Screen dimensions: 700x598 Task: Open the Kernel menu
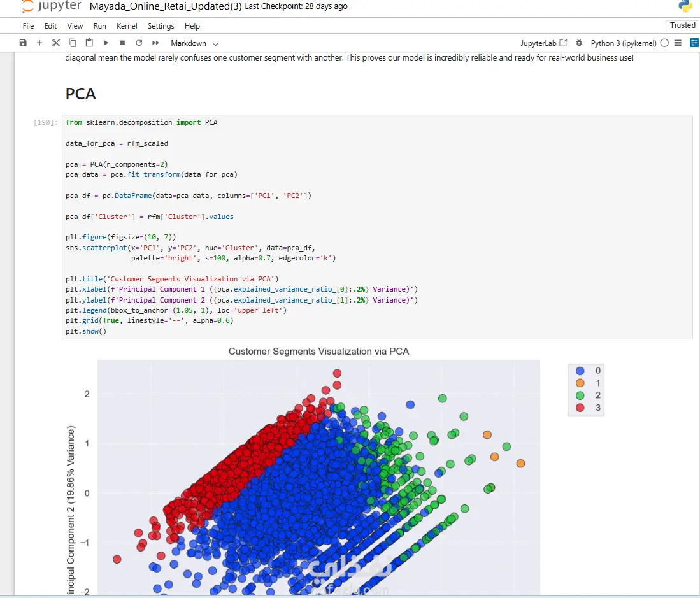tap(127, 26)
